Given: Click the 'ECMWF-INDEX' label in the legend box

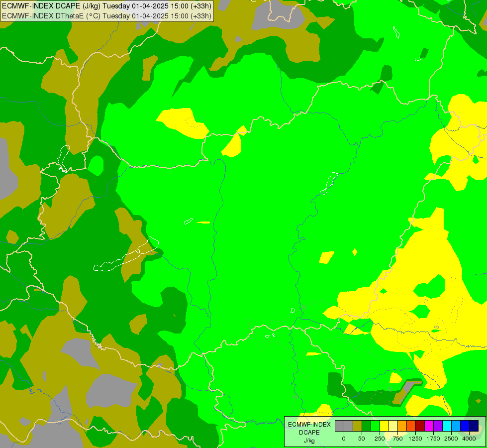Looking at the screenshot, I should pos(309,425).
